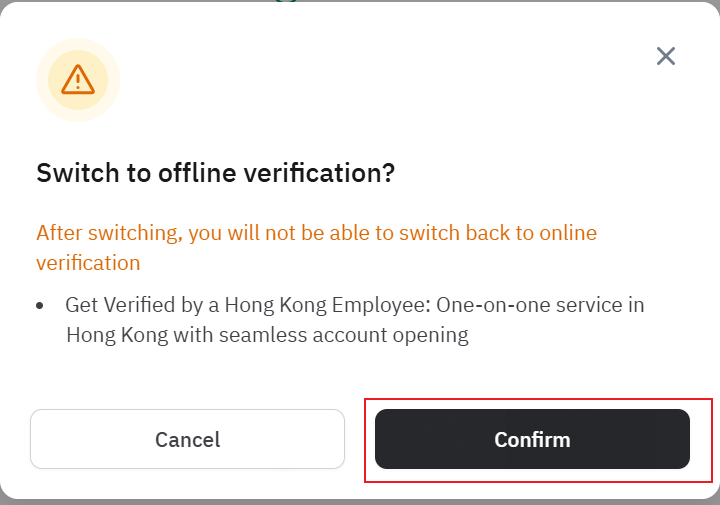Click the gray backdrop below the dialog
The image size is (720, 505).
click(360, 502)
